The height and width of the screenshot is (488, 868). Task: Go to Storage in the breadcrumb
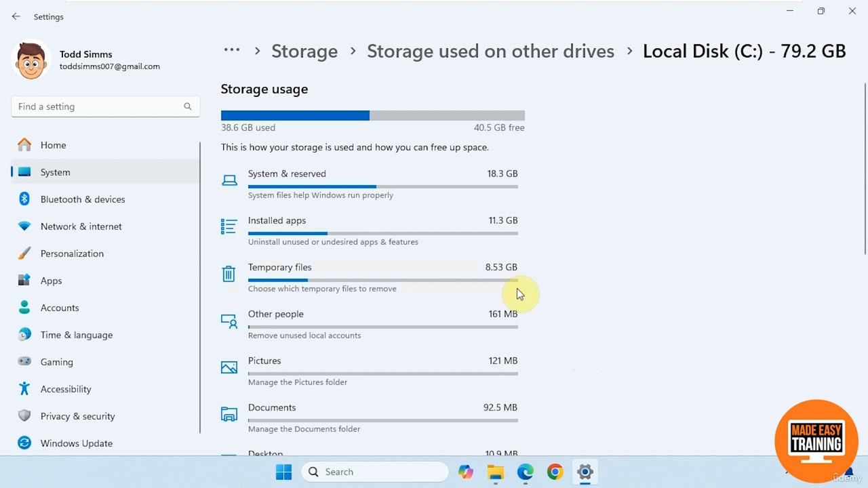pyautogui.click(x=304, y=52)
